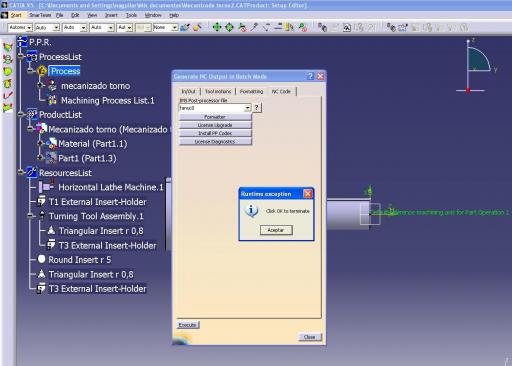Screen dimensions: 512x366
Task: Select the Round Insert r 5 icon
Action: pyautogui.click(x=42, y=259)
